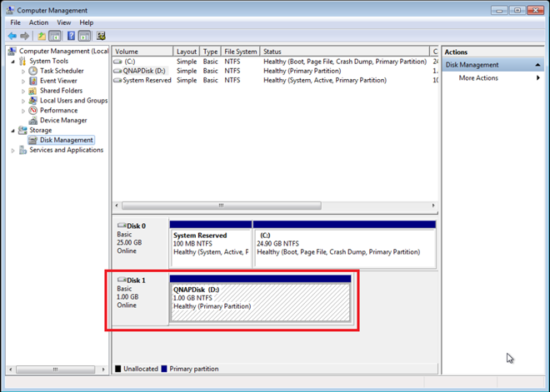This screenshot has width=550, height=392.
Task: Collapse the System Tools tree node
Action: (x=13, y=62)
